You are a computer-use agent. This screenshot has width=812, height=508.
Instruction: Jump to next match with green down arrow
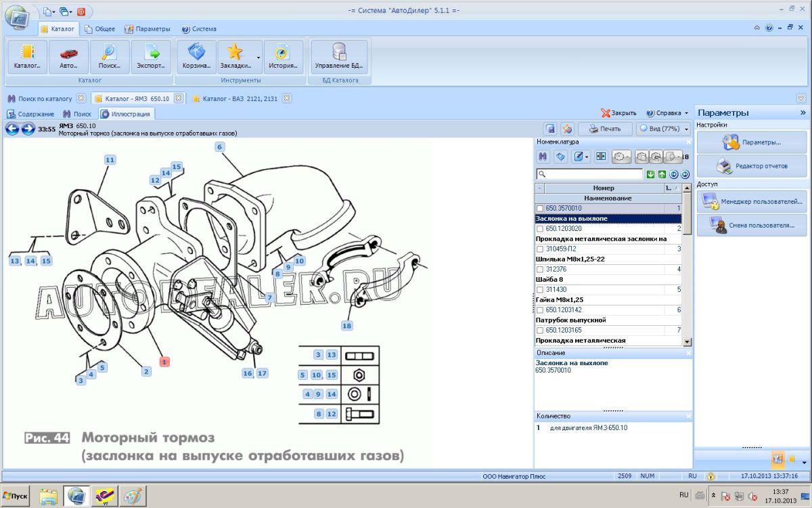pos(650,175)
